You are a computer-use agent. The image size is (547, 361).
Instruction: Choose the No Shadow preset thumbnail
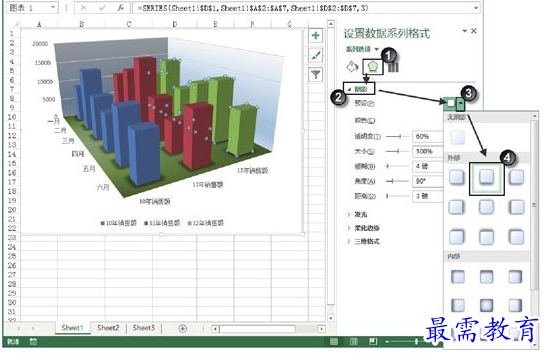[x=457, y=137]
